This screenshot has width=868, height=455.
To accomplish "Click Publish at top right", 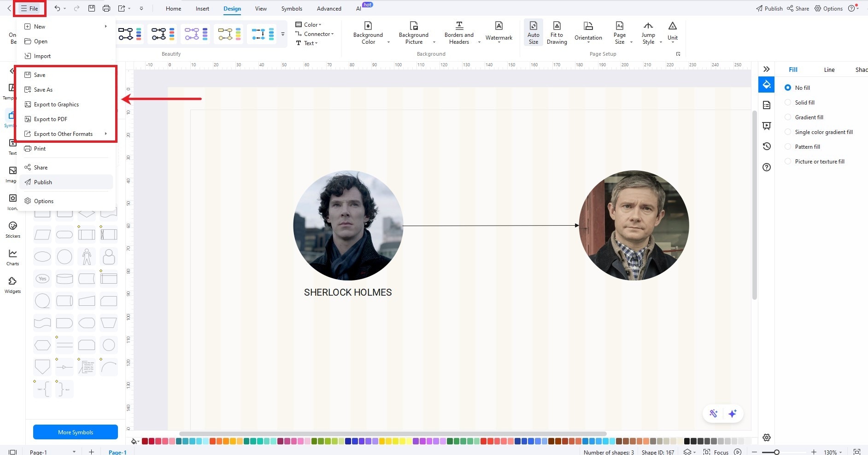I will (x=769, y=8).
